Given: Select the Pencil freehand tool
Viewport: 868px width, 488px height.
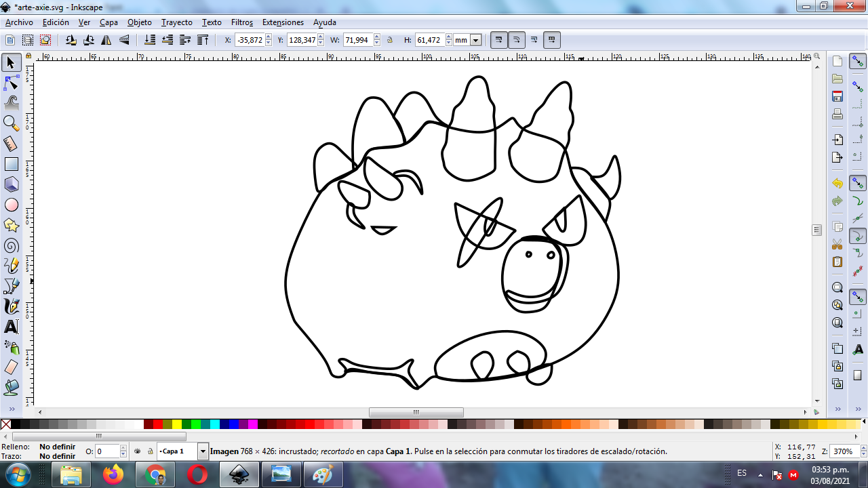Looking at the screenshot, I should [x=11, y=266].
